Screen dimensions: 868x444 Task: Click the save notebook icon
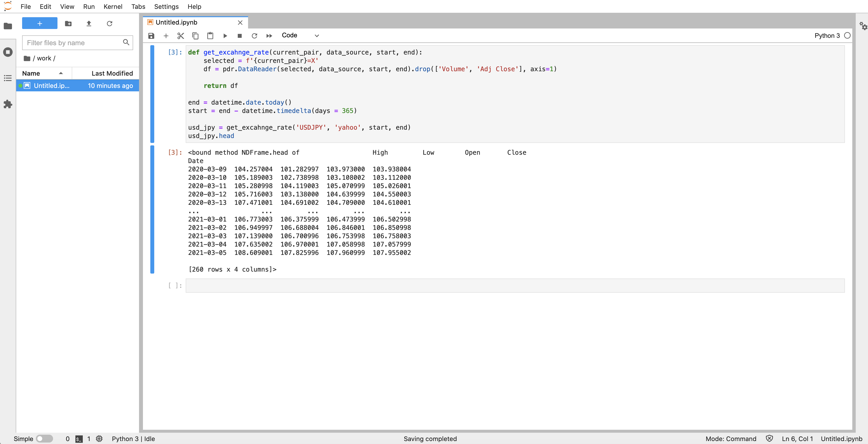(151, 36)
